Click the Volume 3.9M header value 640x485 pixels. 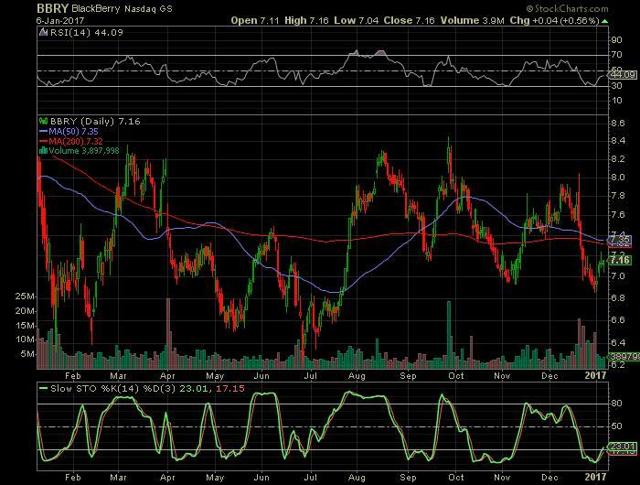473,20
